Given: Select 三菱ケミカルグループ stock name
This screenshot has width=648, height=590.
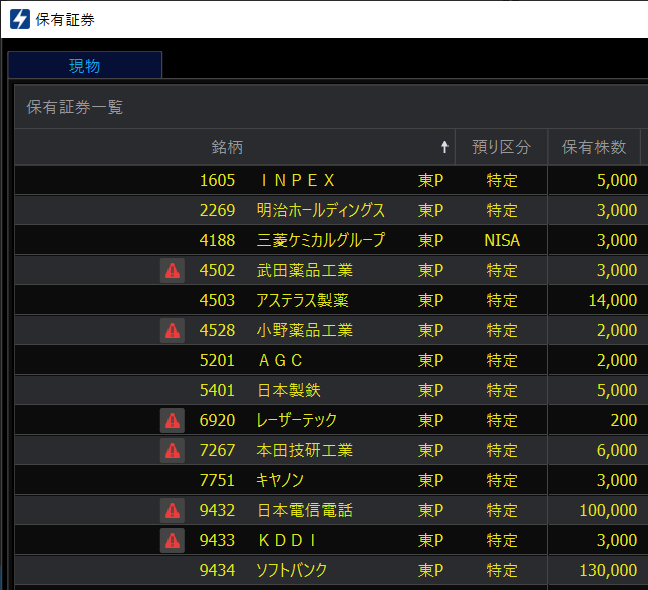Looking at the screenshot, I should 321,240.
